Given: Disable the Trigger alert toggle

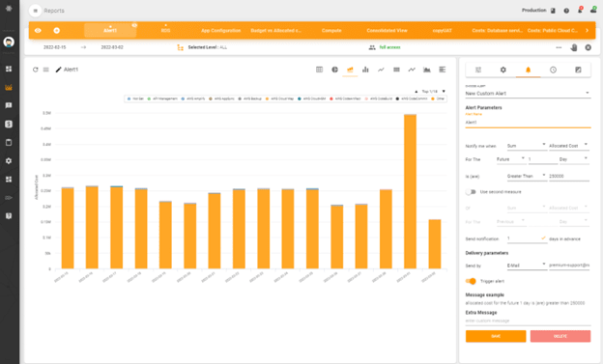Looking at the screenshot, I should pos(471,281).
